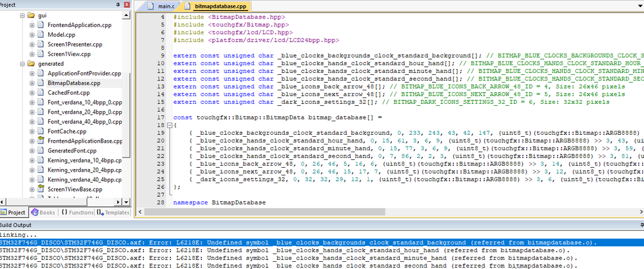The height and width of the screenshot is (269, 644).
Task: Collapse the gui folder tree node
Action: point(21,15)
